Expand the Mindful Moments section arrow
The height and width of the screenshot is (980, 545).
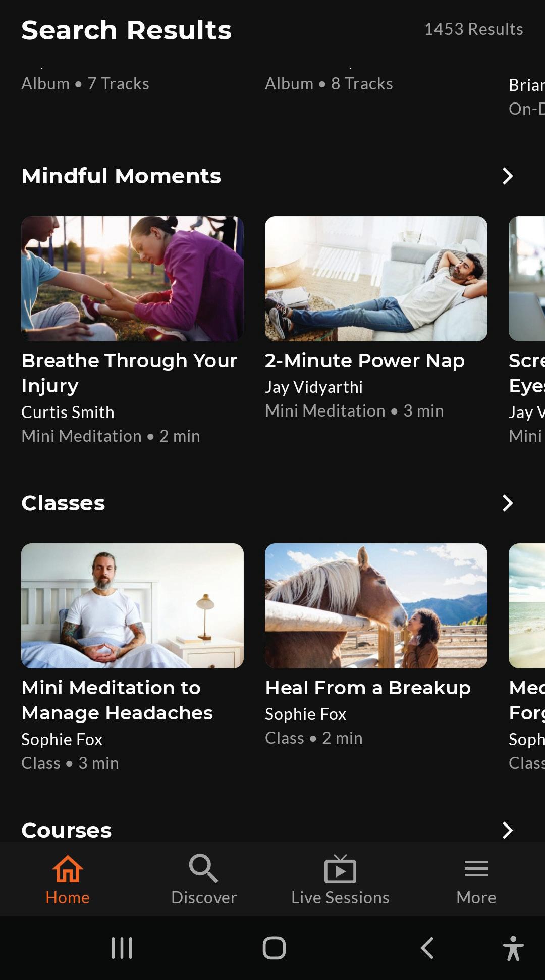click(508, 176)
